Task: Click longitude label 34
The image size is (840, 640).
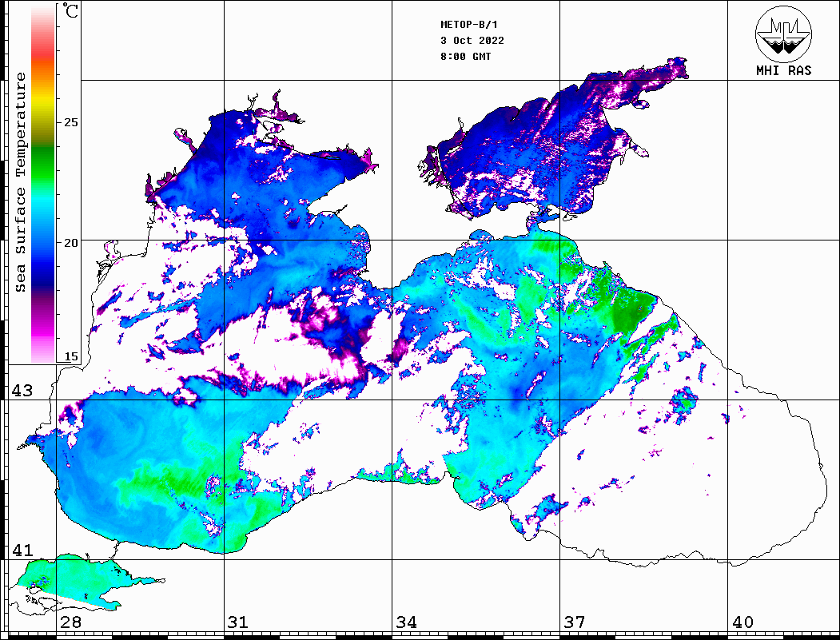Action: coord(407,622)
